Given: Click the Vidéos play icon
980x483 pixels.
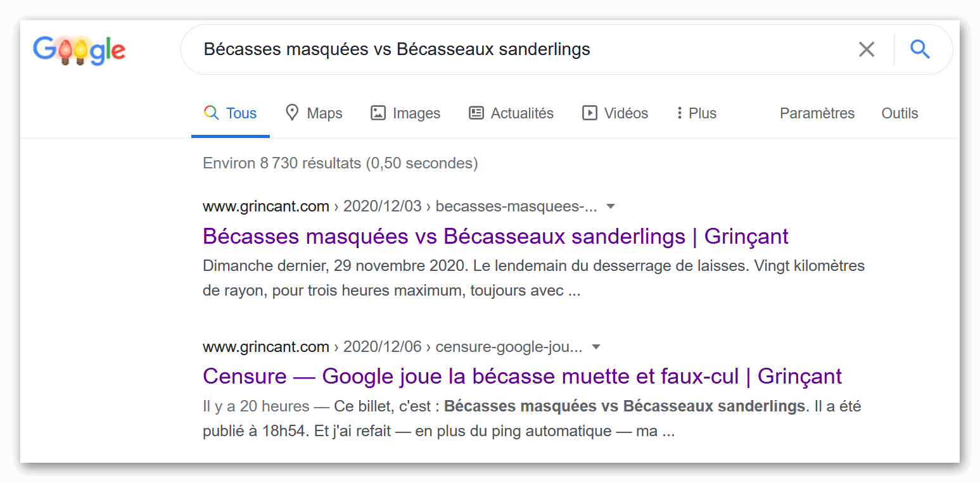Looking at the screenshot, I should tap(590, 113).
